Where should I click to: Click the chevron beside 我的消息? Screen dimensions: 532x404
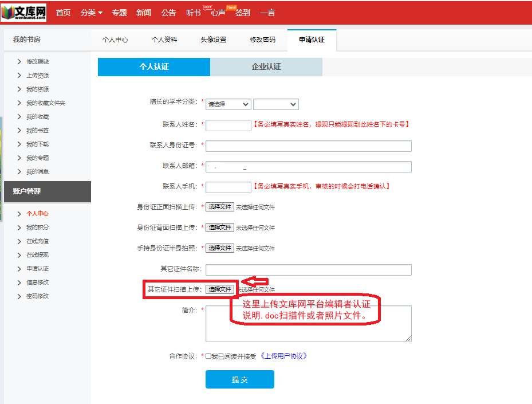(19, 171)
